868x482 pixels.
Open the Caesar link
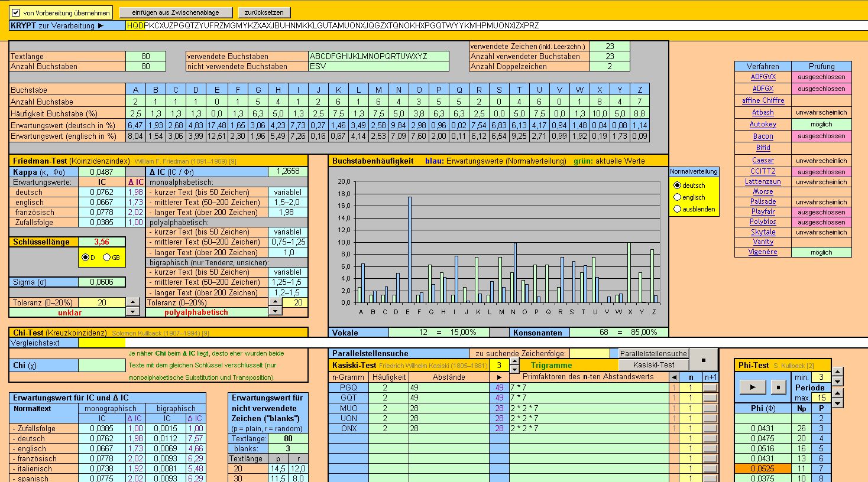tap(763, 160)
